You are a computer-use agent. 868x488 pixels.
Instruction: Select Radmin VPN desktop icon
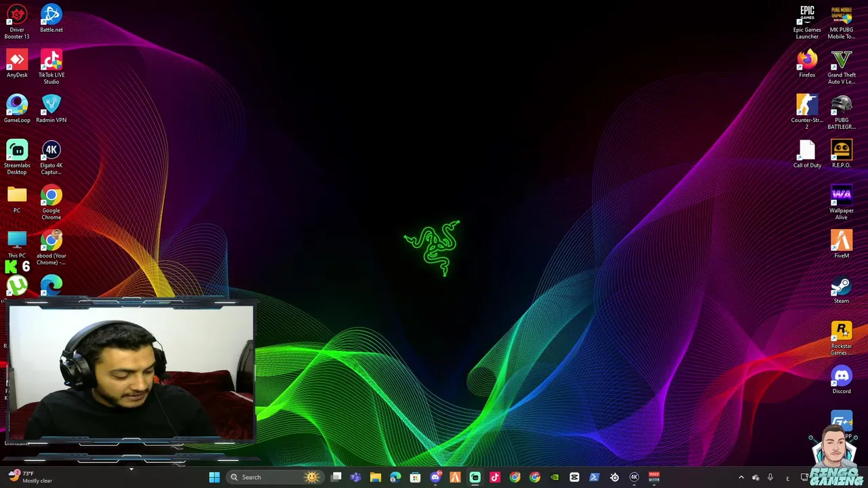click(x=51, y=109)
